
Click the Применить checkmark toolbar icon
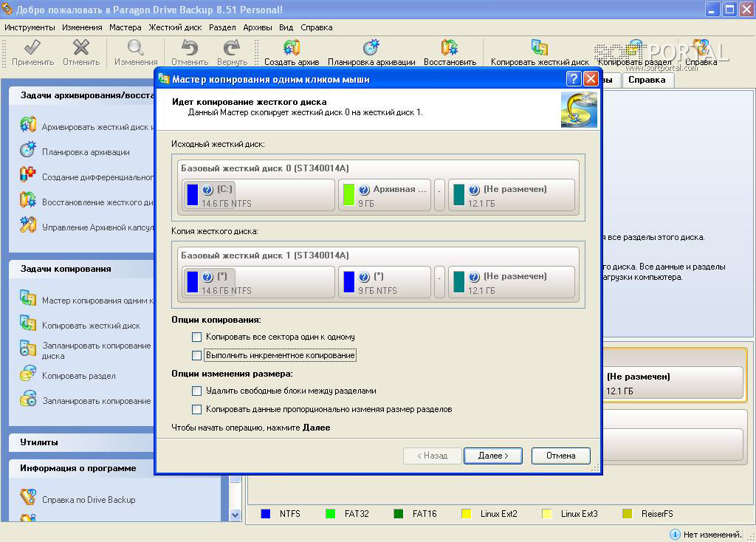[32, 47]
